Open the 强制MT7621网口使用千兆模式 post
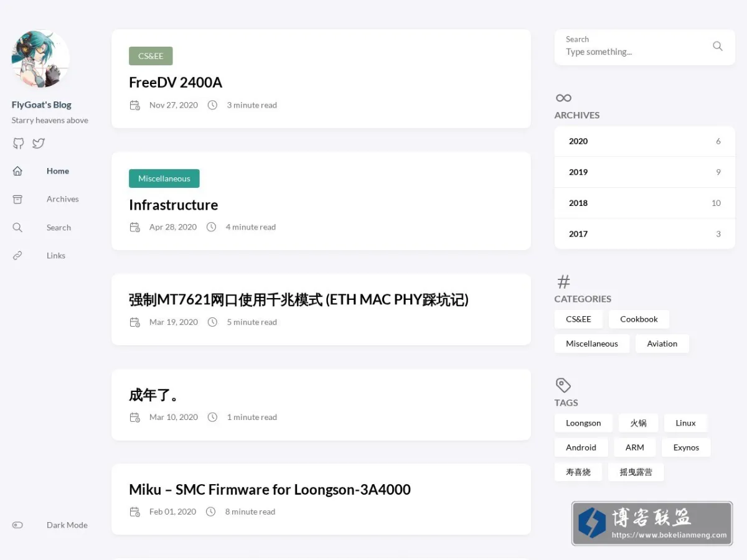This screenshot has width=747, height=560. click(299, 300)
